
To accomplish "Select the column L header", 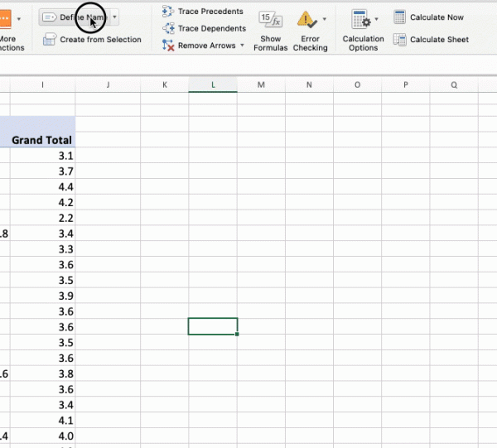I will (213, 84).
